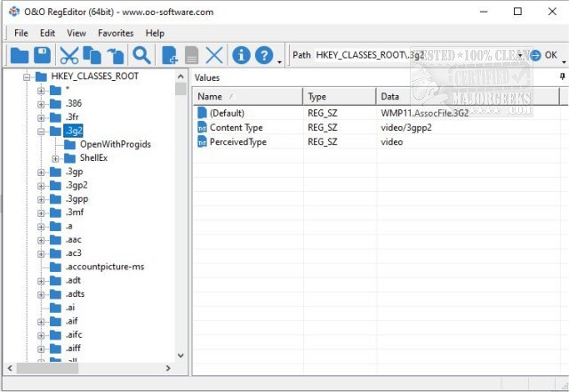Expand the .386 key
This screenshot has width=569, height=392.
[41, 104]
